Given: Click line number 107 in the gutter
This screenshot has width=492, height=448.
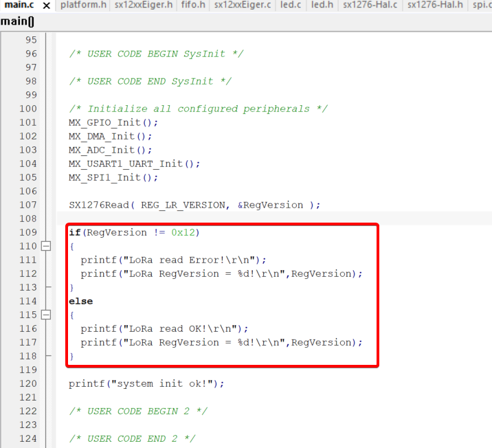Looking at the screenshot, I should click(28, 205).
